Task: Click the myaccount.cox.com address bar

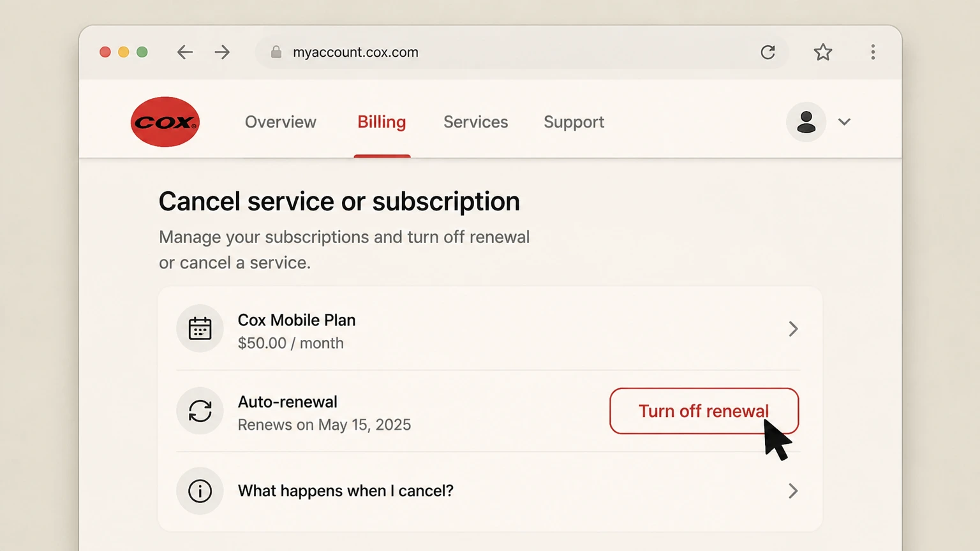Action: tap(522, 52)
